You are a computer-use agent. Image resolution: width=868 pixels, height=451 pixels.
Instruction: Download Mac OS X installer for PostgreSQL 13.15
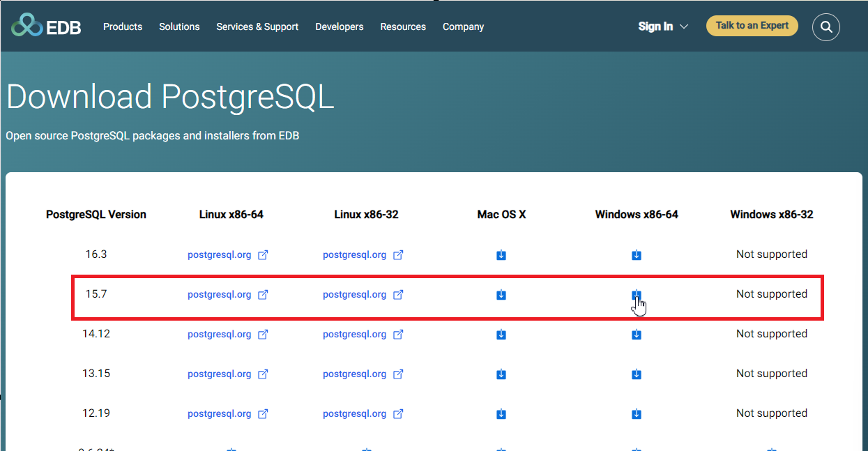[501, 374]
